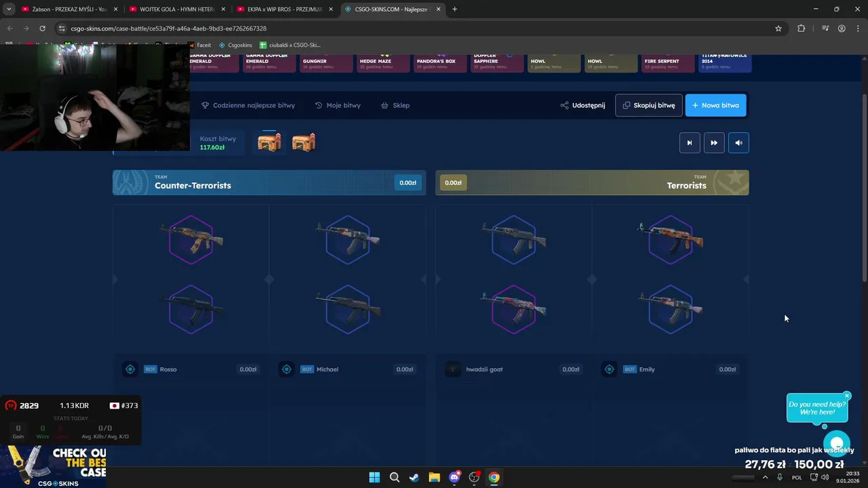Click the player name hwadzii goat
Image resolution: width=868 pixels, height=488 pixels.
[x=484, y=369]
